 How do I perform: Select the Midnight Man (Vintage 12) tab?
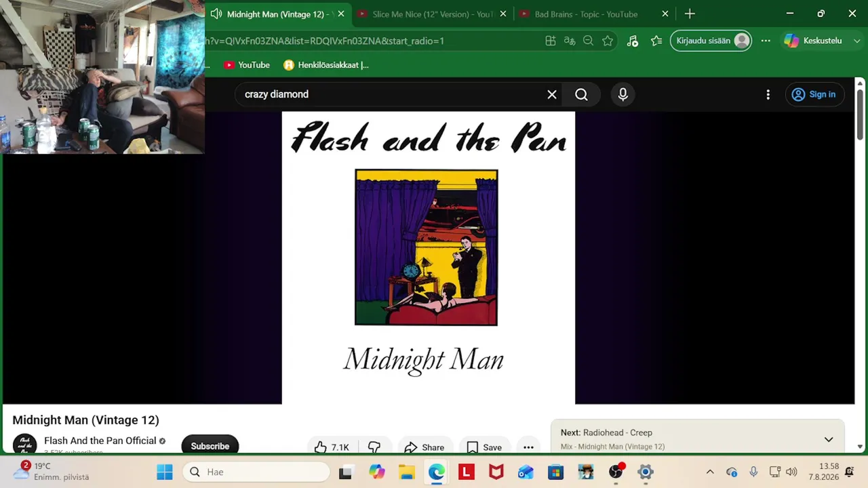(x=278, y=14)
